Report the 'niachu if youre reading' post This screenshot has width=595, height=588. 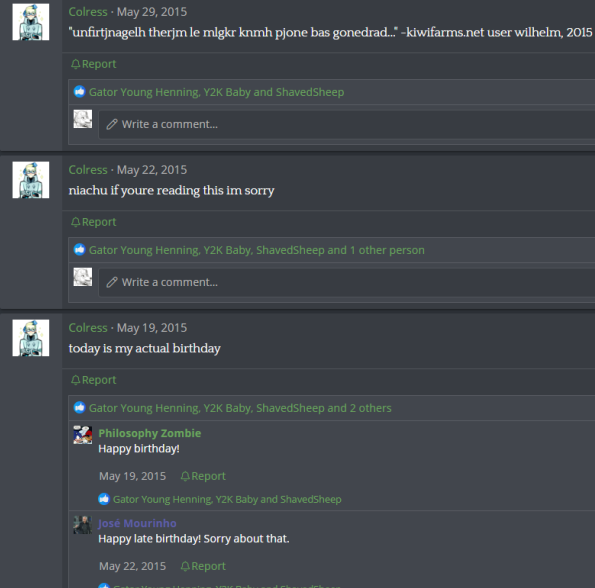93,222
